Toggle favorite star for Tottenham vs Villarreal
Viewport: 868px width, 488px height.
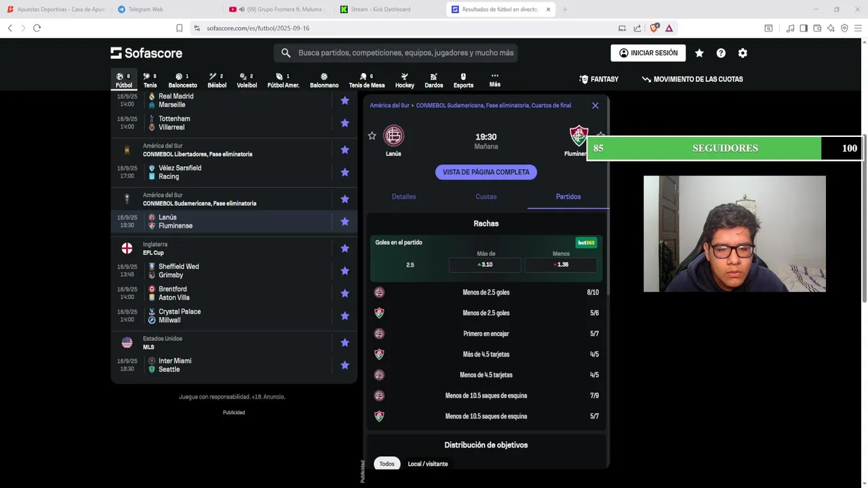344,123
